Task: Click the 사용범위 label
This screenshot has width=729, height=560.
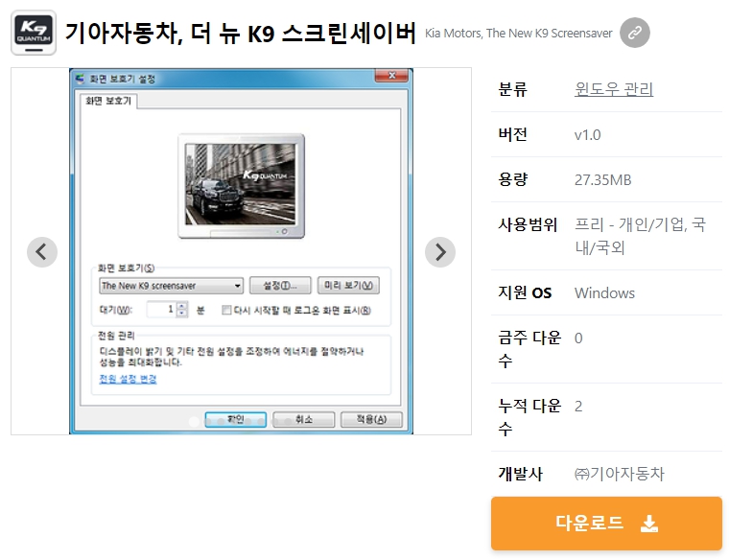Action: pos(528,224)
